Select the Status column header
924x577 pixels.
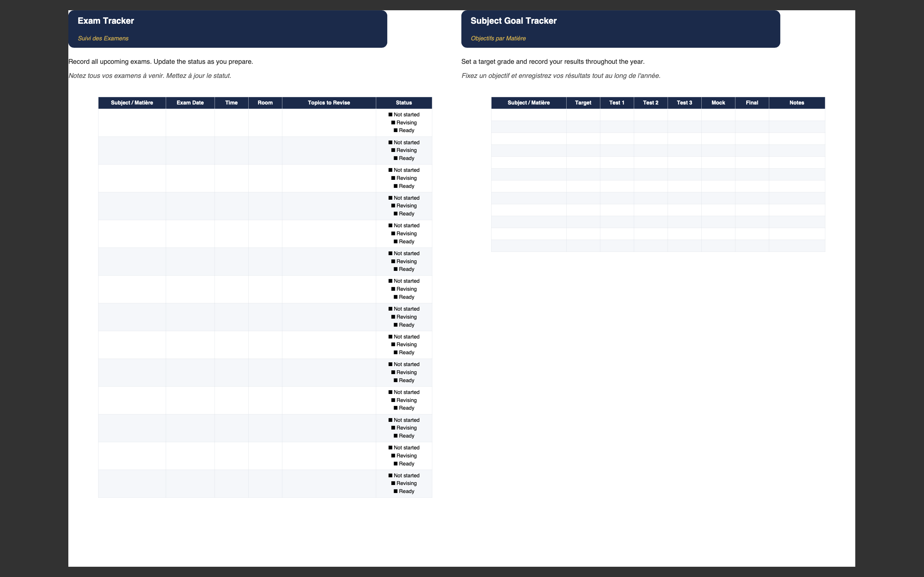click(x=404, y=103)
